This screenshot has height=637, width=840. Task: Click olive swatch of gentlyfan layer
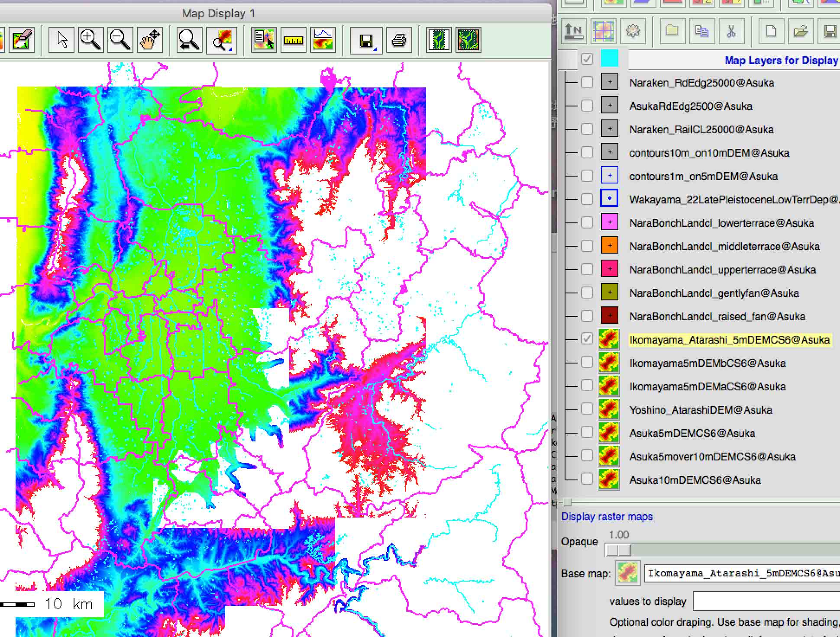(x=610, y=293)
